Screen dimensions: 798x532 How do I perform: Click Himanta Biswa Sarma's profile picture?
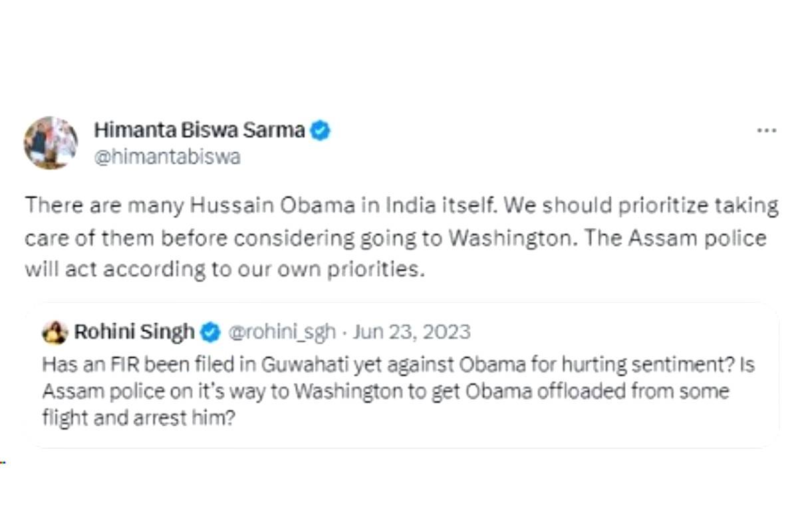coord(51,142)
